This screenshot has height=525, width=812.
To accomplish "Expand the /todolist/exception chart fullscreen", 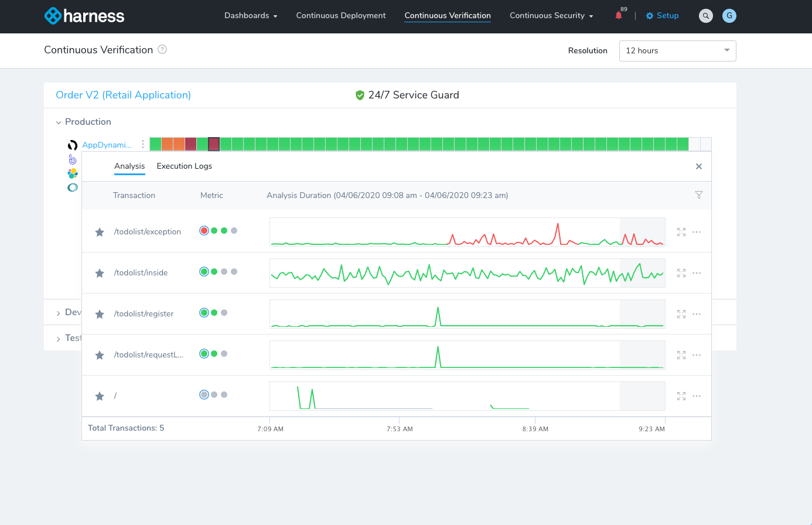I will coord(681,232).
